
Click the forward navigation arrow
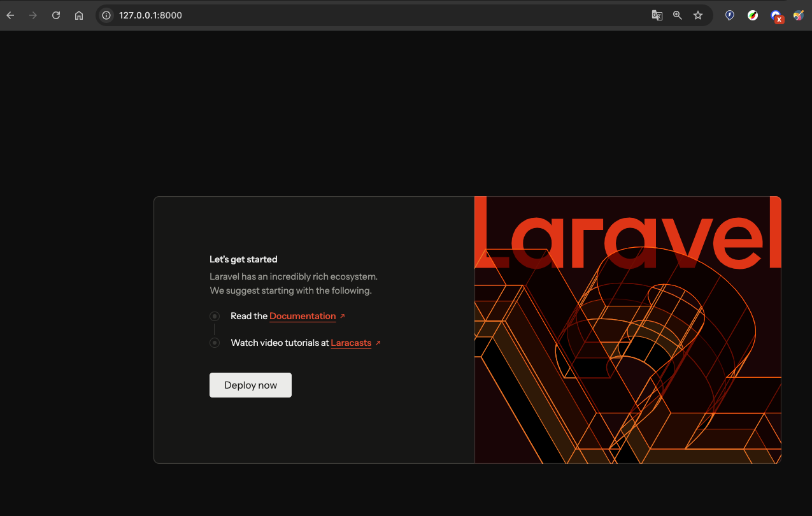33,15
